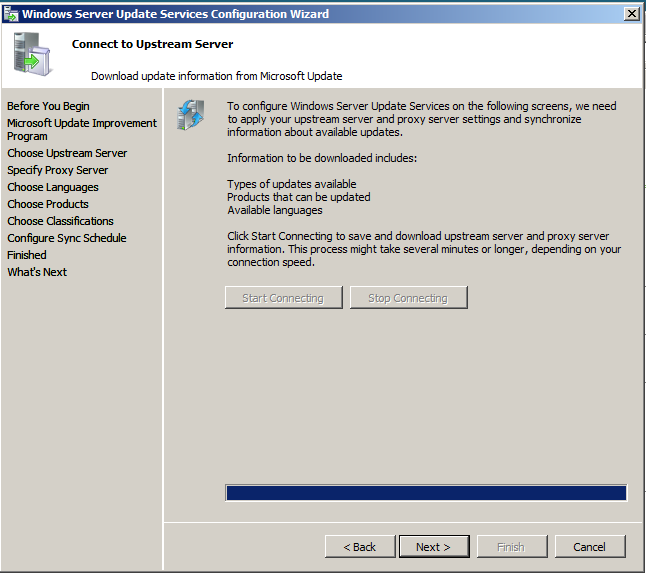The image size is (646, 574).
Task: Click the greyed-out Finish button
Action: (512, 546)
